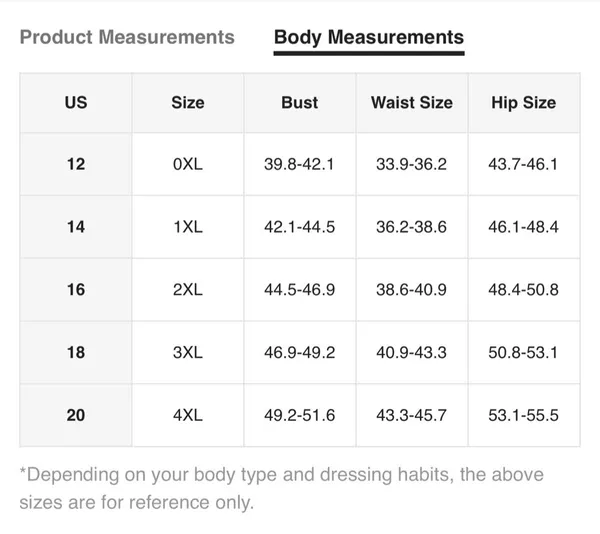
Task: Click bust value 42.1-44.5
Action: click(x=300, y=227)
